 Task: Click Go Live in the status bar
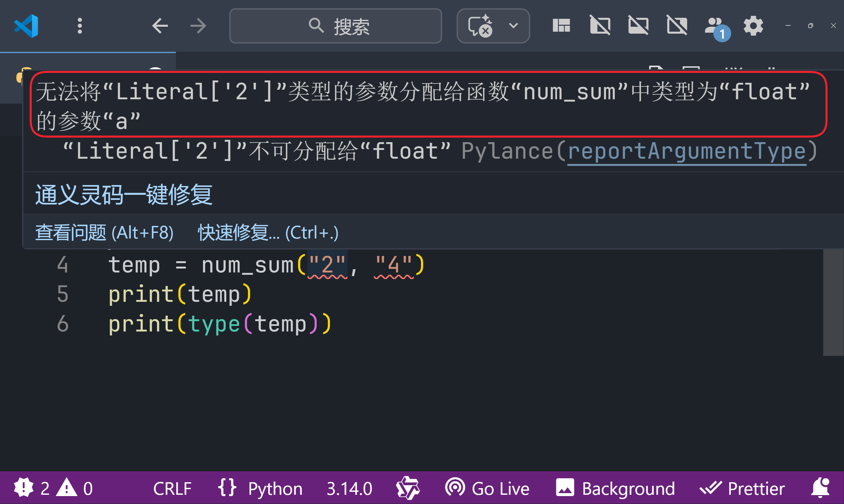[487, 489]
